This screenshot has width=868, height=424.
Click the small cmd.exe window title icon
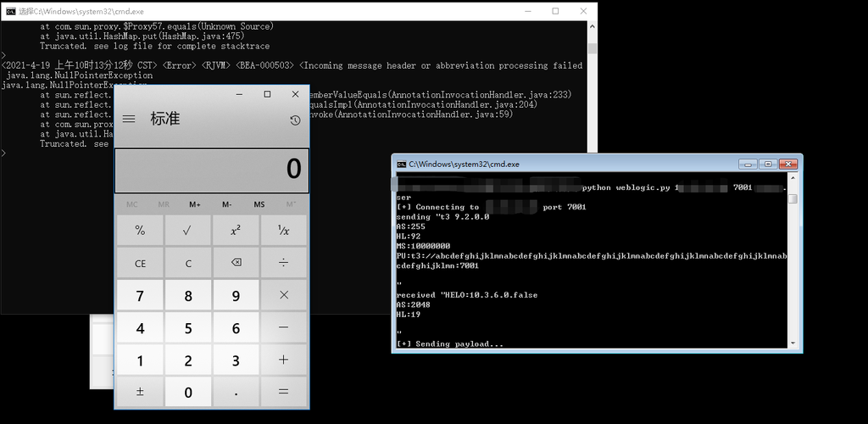tap(401, 164)
